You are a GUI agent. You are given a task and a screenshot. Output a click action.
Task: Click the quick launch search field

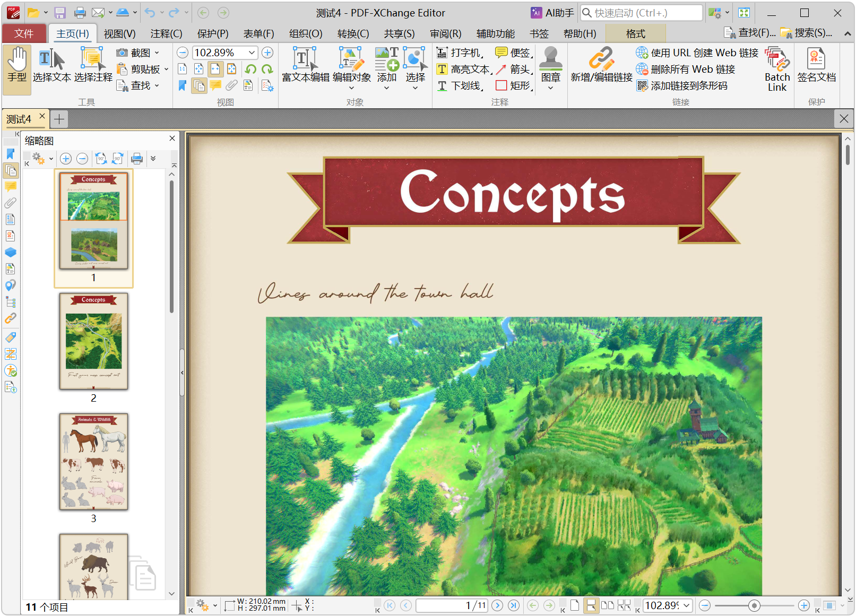coord(642,13)
